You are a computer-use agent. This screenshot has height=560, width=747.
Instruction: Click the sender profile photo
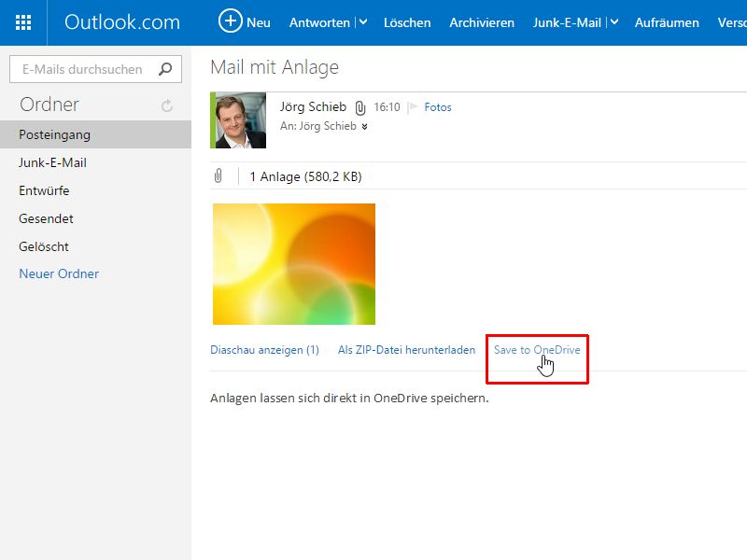pos(241,120)
